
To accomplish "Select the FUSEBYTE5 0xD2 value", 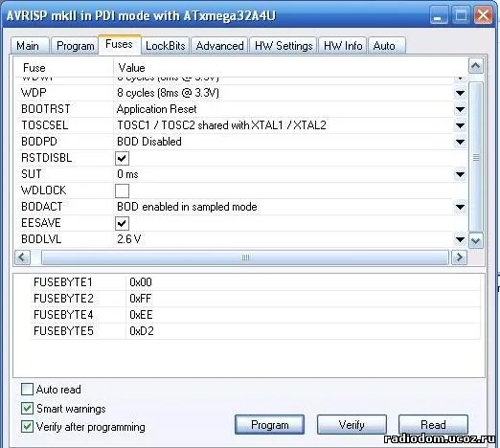I will pyautogui.click(x=142, y=331).
